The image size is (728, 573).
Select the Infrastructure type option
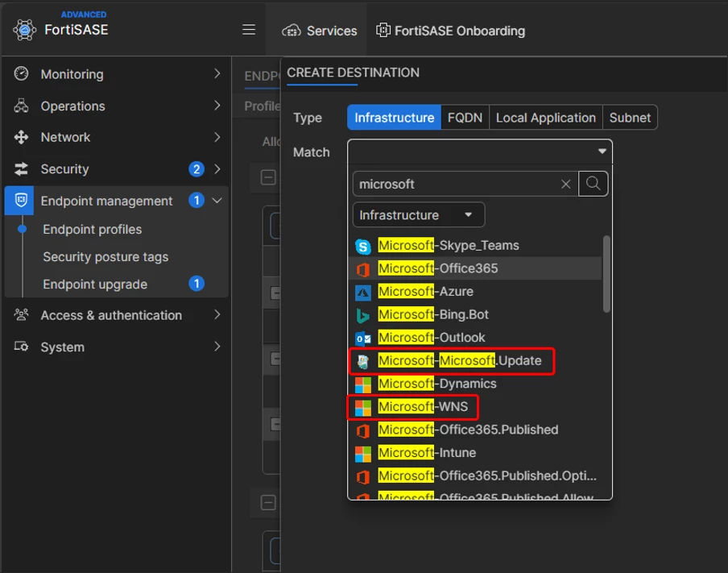pos(394,118)
